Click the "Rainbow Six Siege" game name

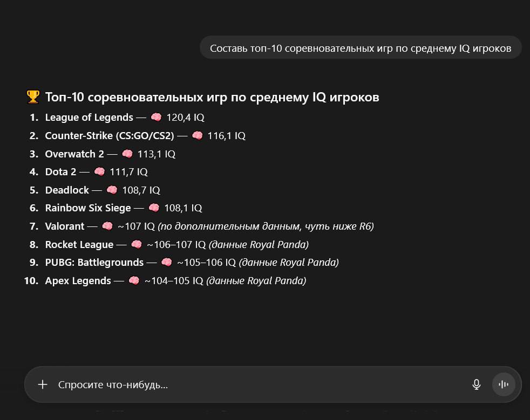point(88,208)
